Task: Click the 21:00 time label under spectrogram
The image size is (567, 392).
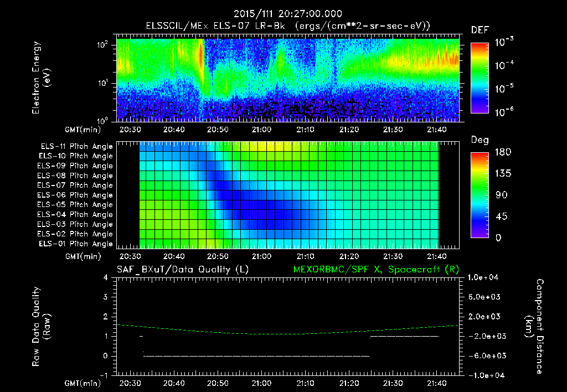Action: coord(261,130)
